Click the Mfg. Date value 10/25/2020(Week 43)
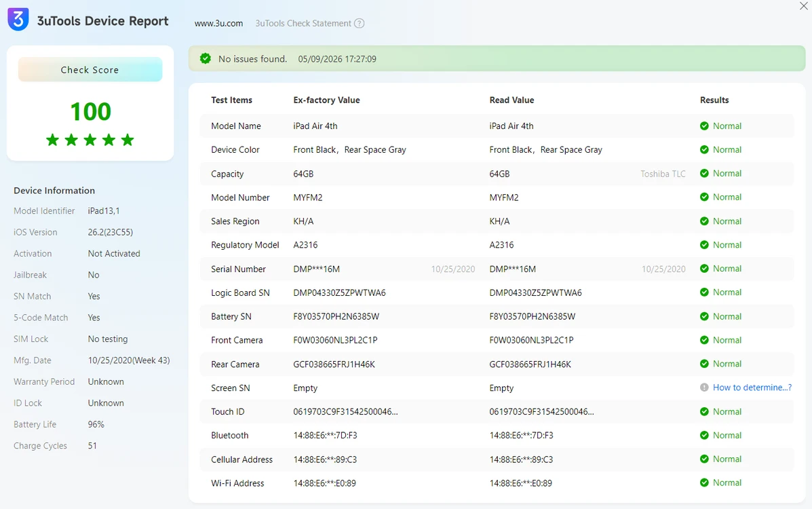This screenshot has height=509, width=812. 129,360
